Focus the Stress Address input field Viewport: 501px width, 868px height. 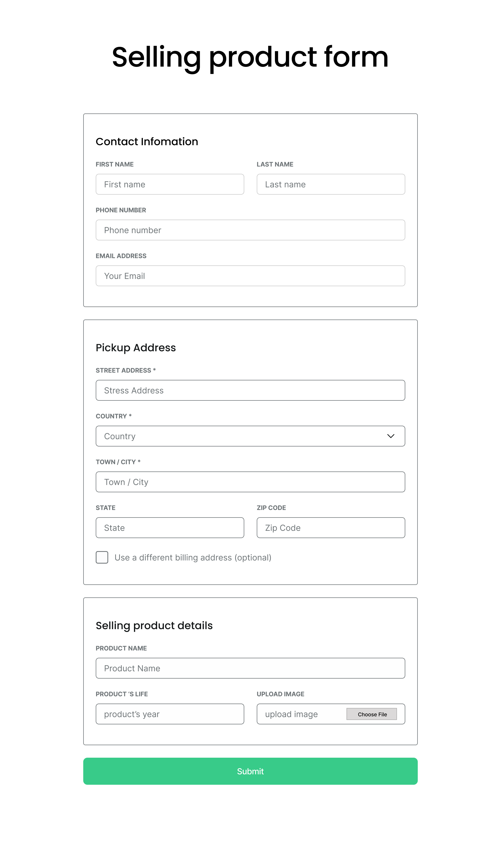coord(250,390)
